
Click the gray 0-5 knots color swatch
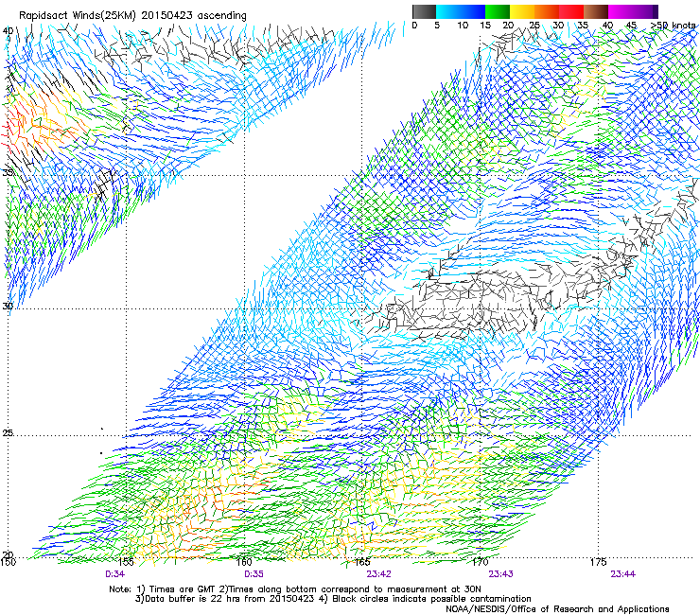coord(424,11)
